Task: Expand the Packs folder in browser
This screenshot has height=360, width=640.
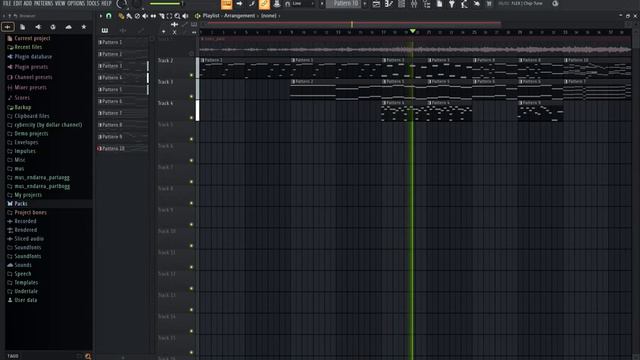Action: 21,204
